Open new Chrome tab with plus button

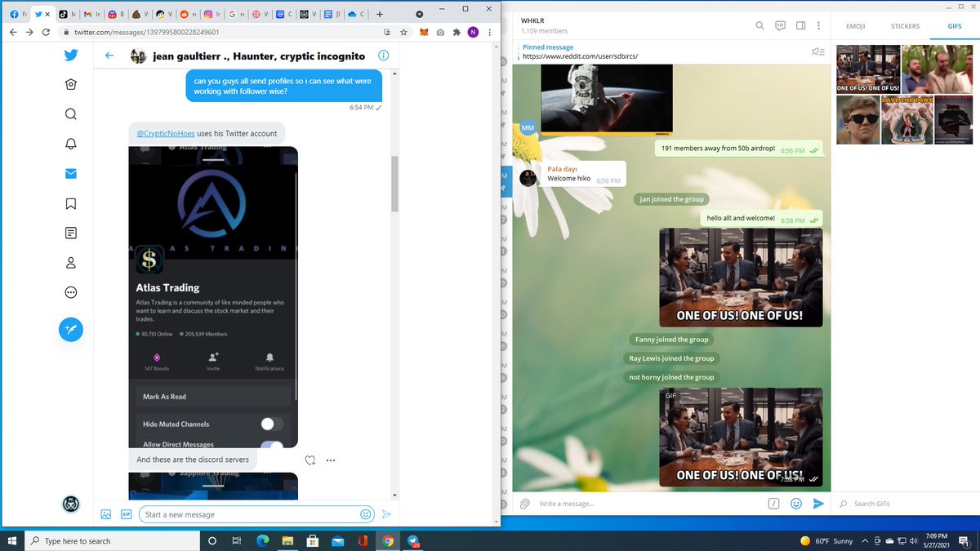(x=379, y=14)
